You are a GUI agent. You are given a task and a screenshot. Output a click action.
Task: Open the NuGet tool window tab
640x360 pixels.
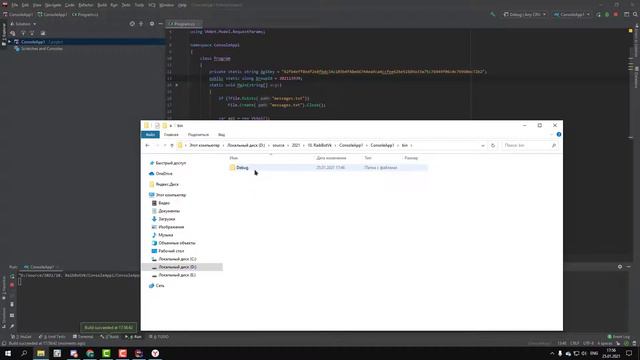click(21, 337)
